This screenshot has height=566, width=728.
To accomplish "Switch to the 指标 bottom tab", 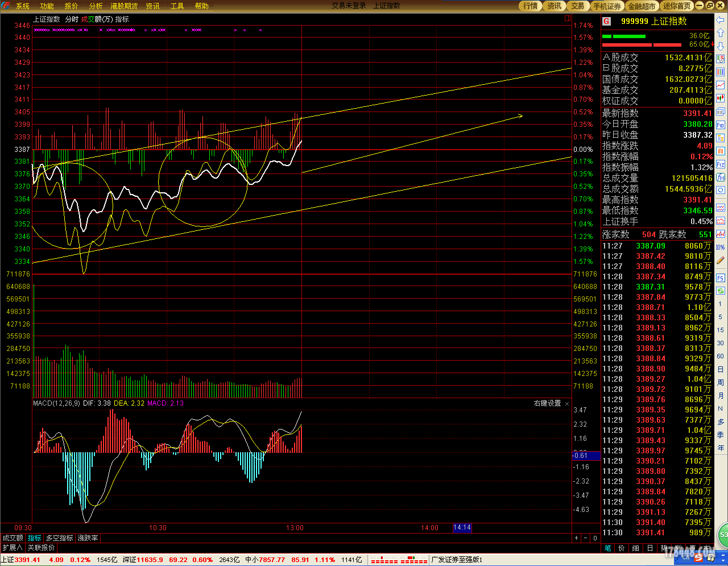I will click(x=35, y=538).
